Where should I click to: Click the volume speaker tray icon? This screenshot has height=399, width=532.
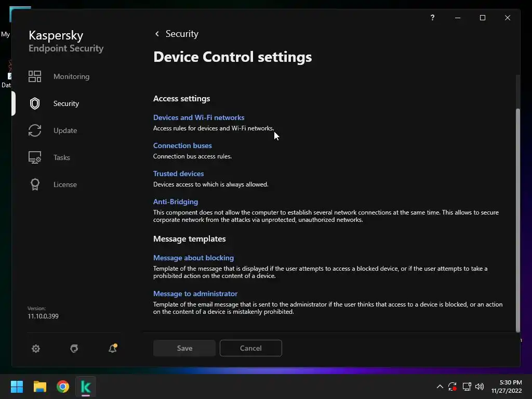coord(480,387)
